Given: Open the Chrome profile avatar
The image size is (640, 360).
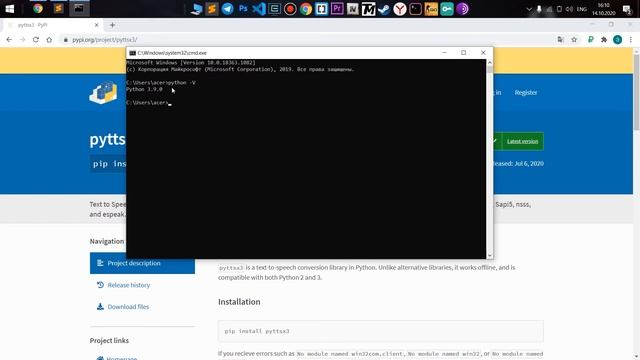Looking at the screenshot, I should click(618, 40).
